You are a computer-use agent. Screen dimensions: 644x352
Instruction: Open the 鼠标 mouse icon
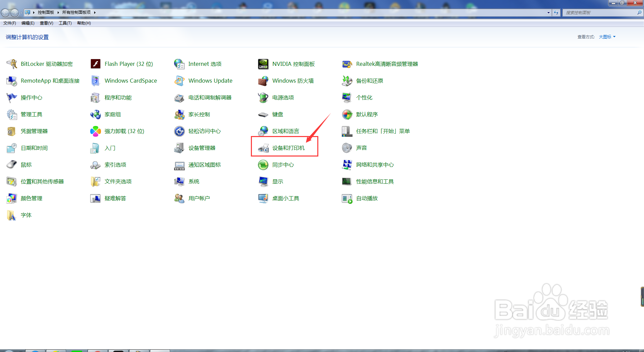pyautogui.click(x=12, y=165)
